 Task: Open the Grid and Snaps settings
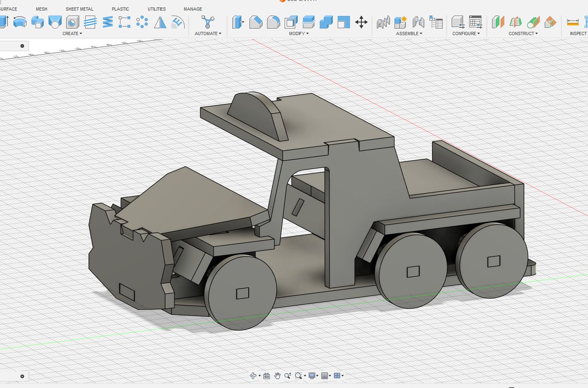(x=326, y=376)
